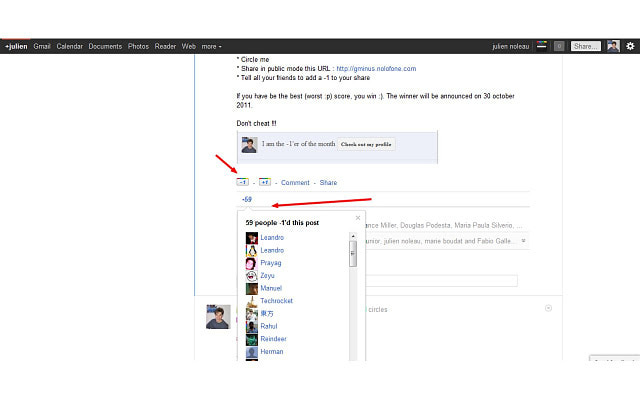640x400 pixels.
Task: Click Techrocket's avatar in the popup list
Action: [x=252, y=300]
